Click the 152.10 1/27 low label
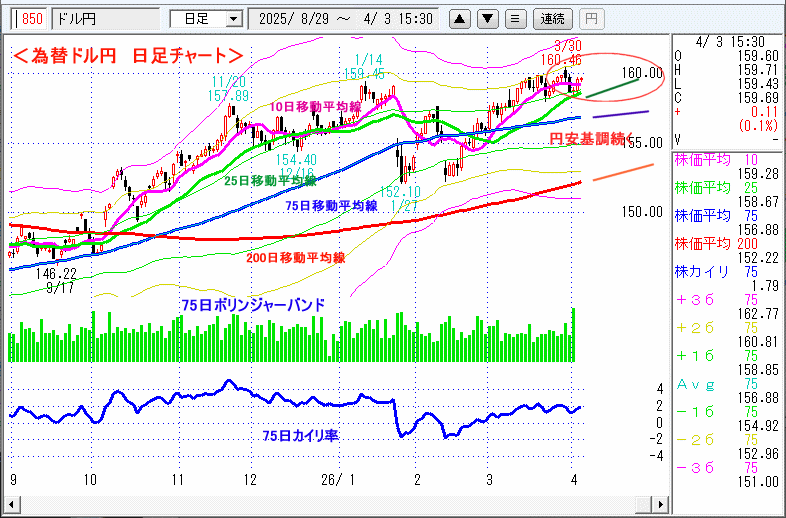Screen dimensions: 786x518 (400, 199)
